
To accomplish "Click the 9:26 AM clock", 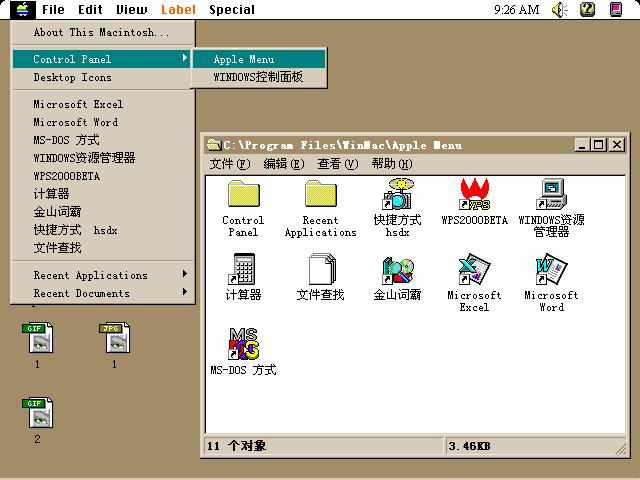I will tap(516, 9).
